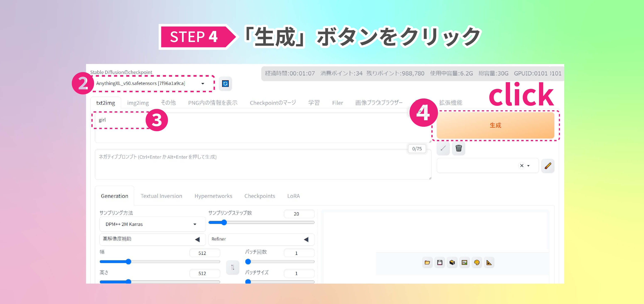Click the trash can clear-prompt icon
Screen dimensions: 644x304
[x=459, y=148]
